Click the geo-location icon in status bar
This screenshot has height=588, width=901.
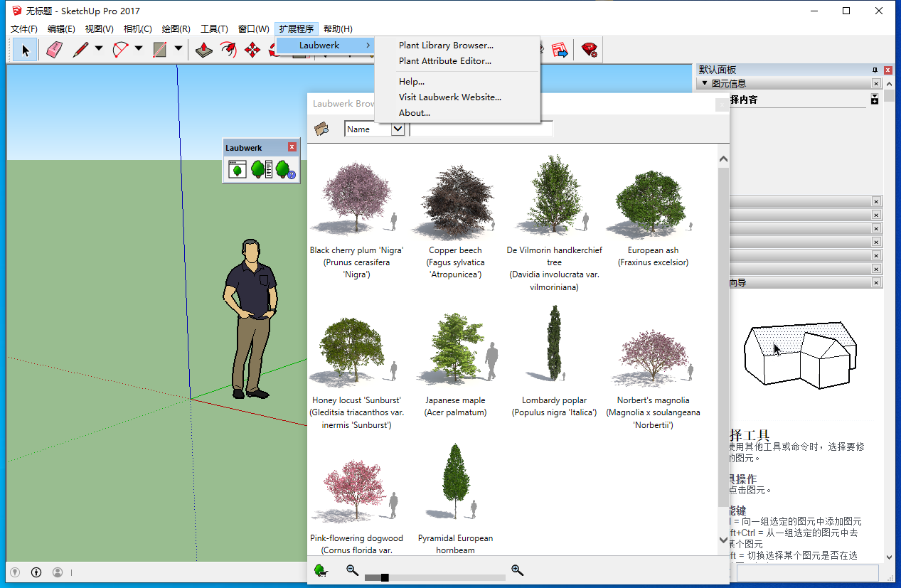coord(15,572)
